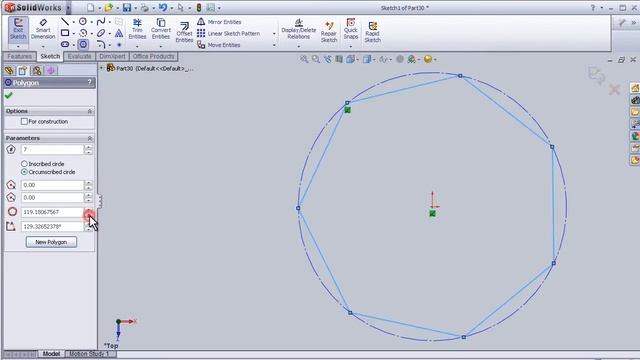640x360 pixels.
Task: Click Mirror Entities
Action: pos(219,22)
